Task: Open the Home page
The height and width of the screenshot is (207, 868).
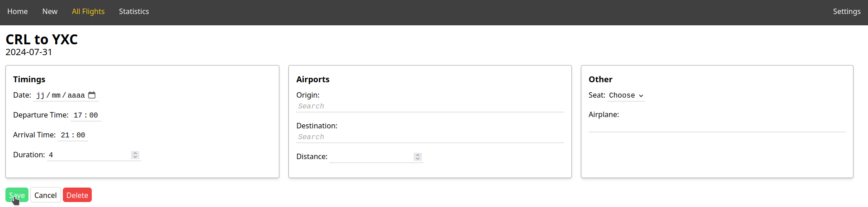Action: click(18, 11)
